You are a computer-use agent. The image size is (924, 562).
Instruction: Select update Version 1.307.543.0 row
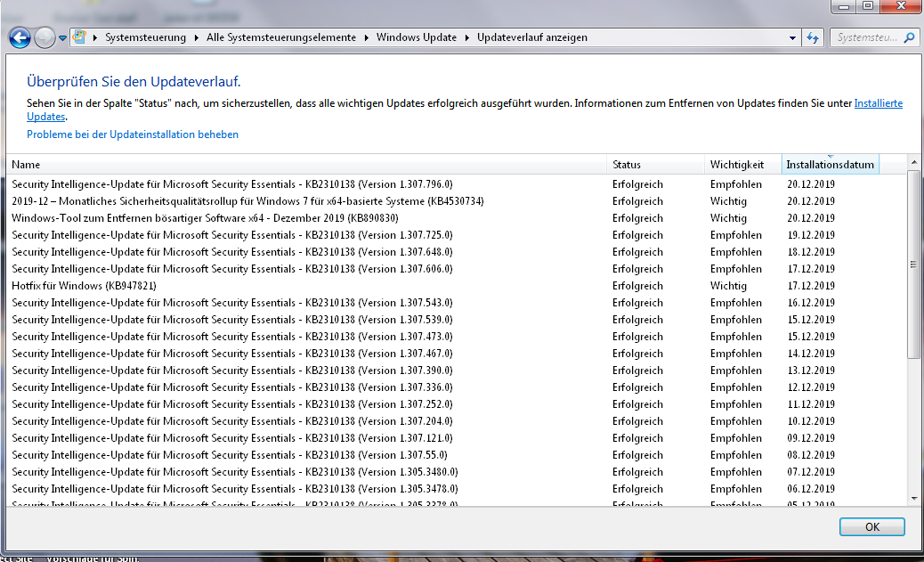(x=457, y=303)
